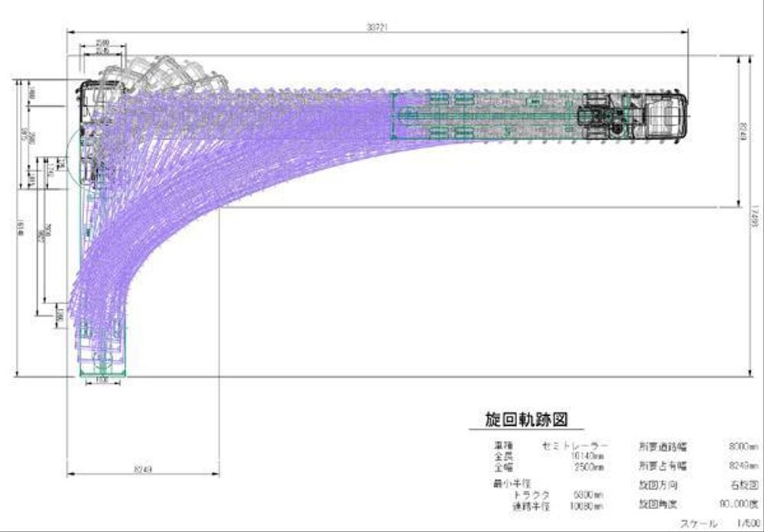Click the tractor cab at the drawing's right end
This screenshot has width=764, height=532.
(x=666, y=115)
